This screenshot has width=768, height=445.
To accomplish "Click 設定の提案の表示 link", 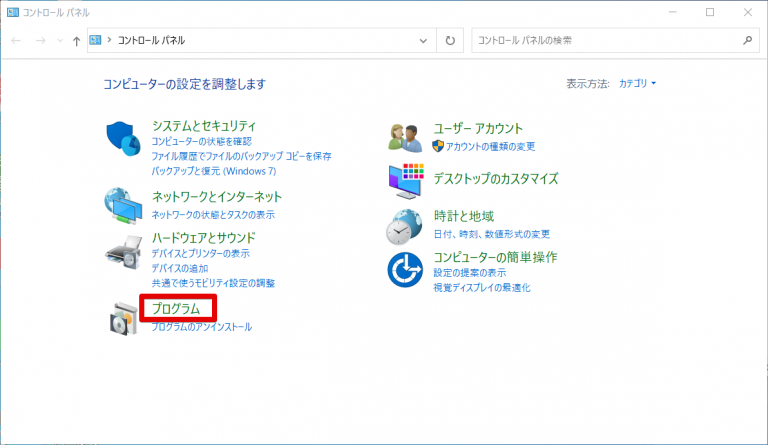I will pos(470,273).
